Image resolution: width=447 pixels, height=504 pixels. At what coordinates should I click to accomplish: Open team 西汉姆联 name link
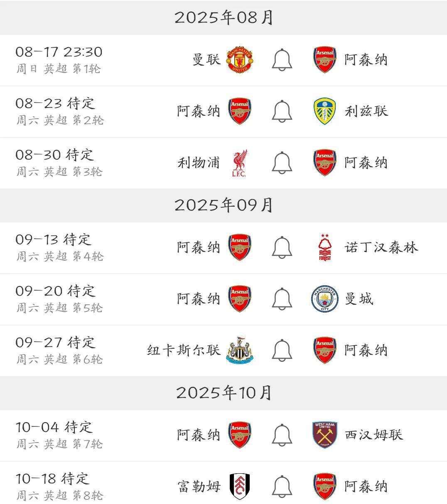pos(373,435)
